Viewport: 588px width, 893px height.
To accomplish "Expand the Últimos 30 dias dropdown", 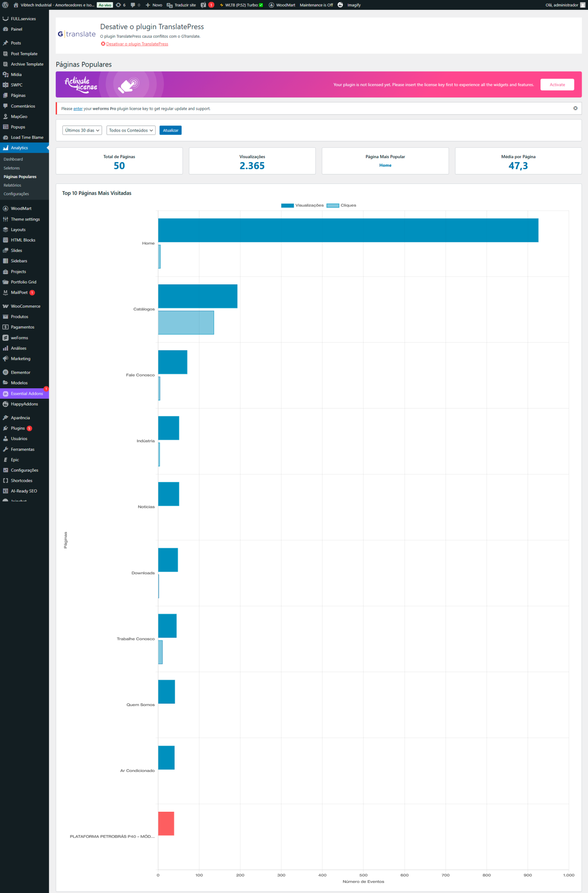I will pyautogui.click(x=82, y=130).
